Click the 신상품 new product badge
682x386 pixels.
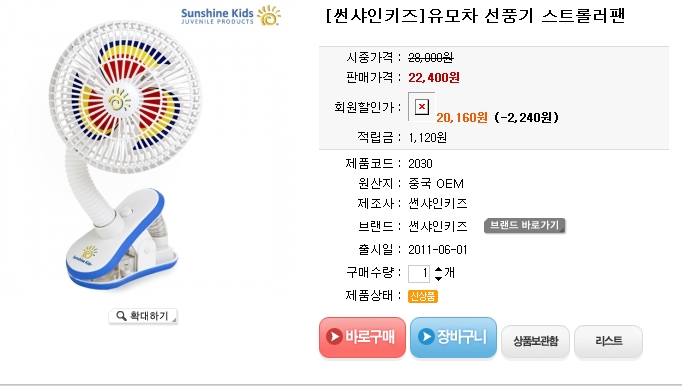tap(423, 296)
